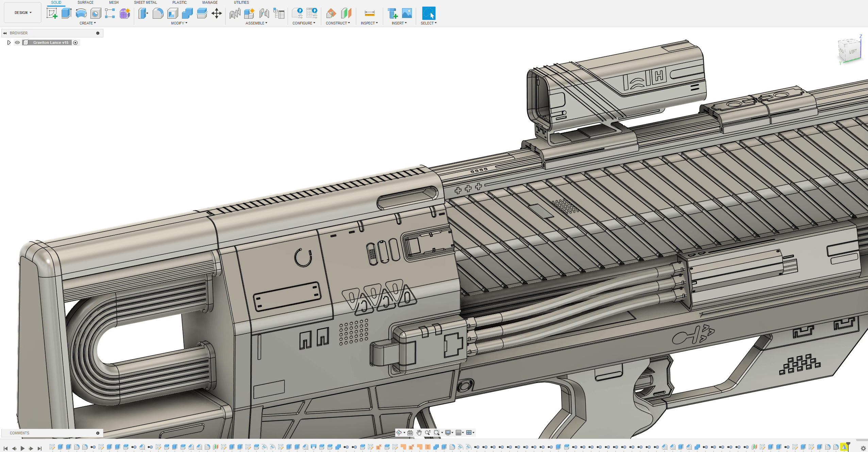Select the Zoom tool in navigation bar
The width and height of the screenshot is (868, 452).
pyautogui.click(x=428, y=433)
